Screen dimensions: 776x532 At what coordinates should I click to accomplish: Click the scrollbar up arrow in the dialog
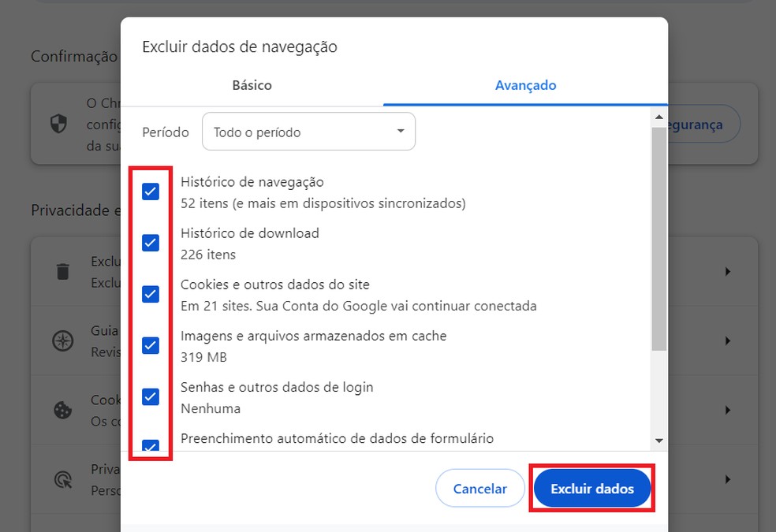pyautogui.click(x=658, y=117)
